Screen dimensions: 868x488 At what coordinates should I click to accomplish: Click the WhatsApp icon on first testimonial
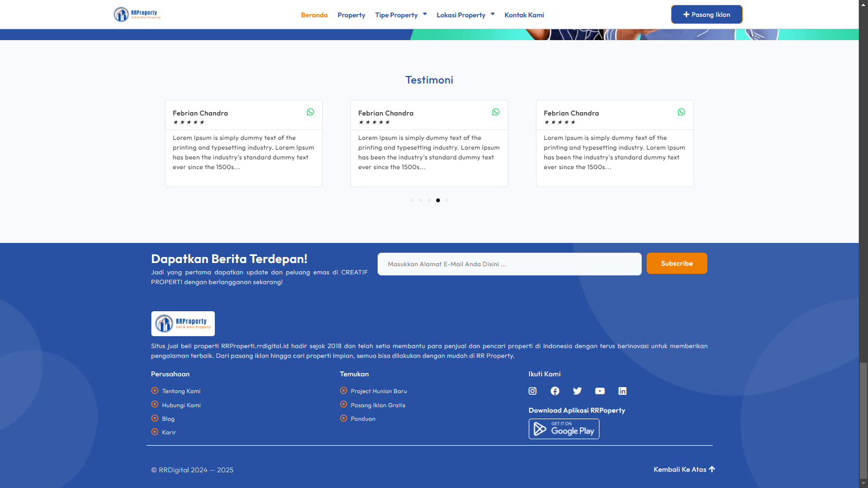(x=310, y=112)
